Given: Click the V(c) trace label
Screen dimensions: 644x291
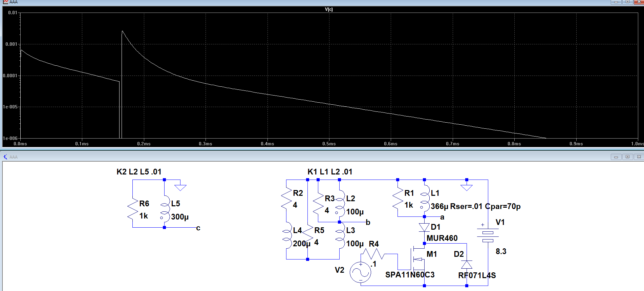Looking at the screenshot, I should pyautogui.click(x=329, y=9).
